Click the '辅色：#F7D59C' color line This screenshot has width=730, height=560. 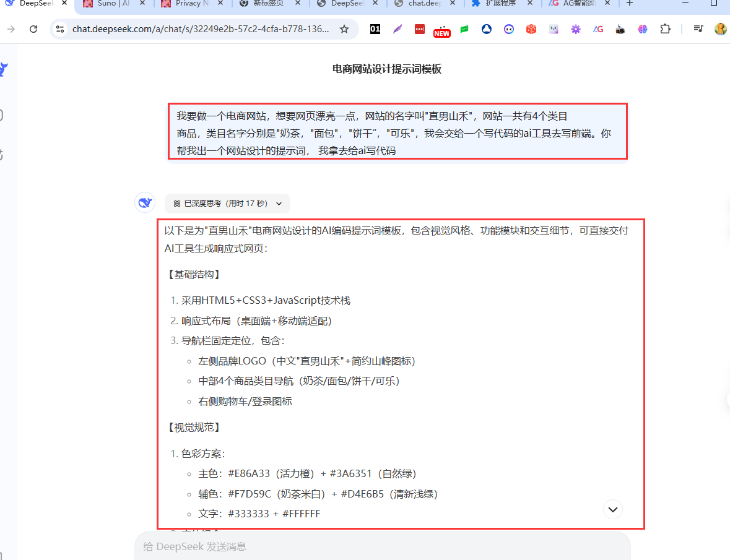318,494
